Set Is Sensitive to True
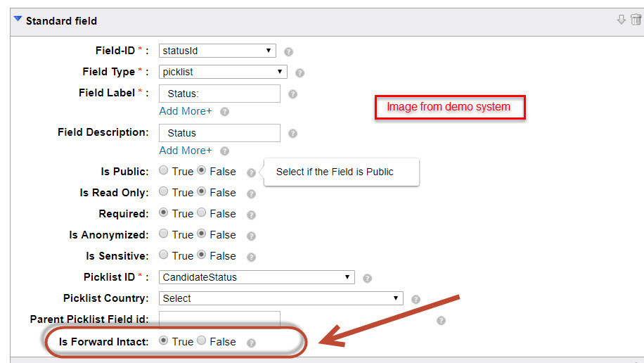Viewport: 644px width, 363px height. tap(164, 255)
